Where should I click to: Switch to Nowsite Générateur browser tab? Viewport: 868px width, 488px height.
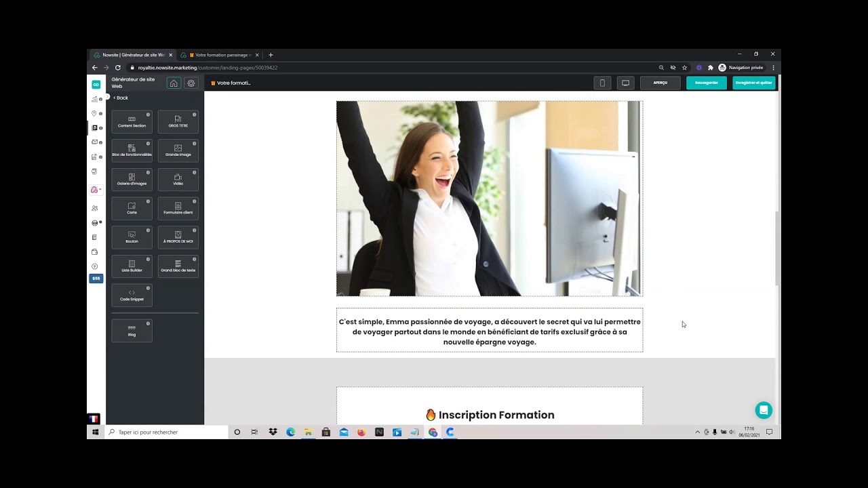(133, 55)
